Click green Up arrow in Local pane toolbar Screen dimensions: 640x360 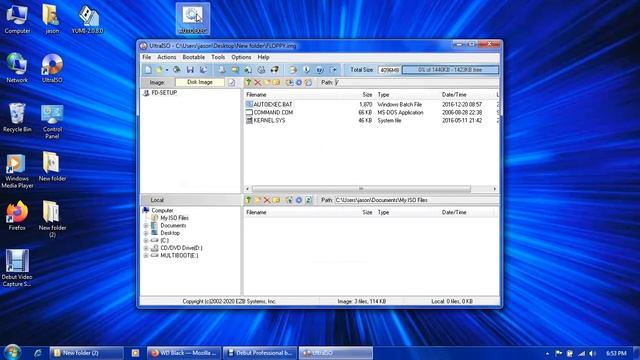248,200
